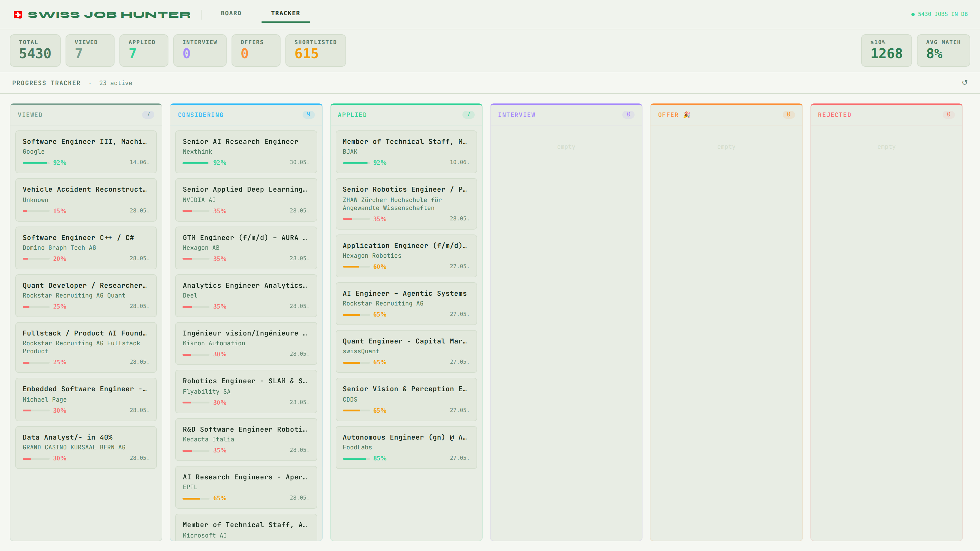Open the Embedded Software Engineer card
Viewport: 980px width, 551px height.
point(86,399)
